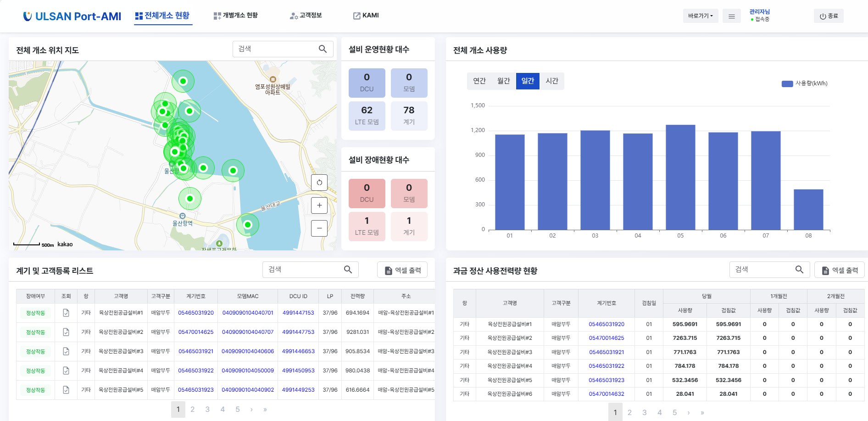Open the 고객정보 menu
The width and height of the screenshot is (868, 421).
[306, 16]
